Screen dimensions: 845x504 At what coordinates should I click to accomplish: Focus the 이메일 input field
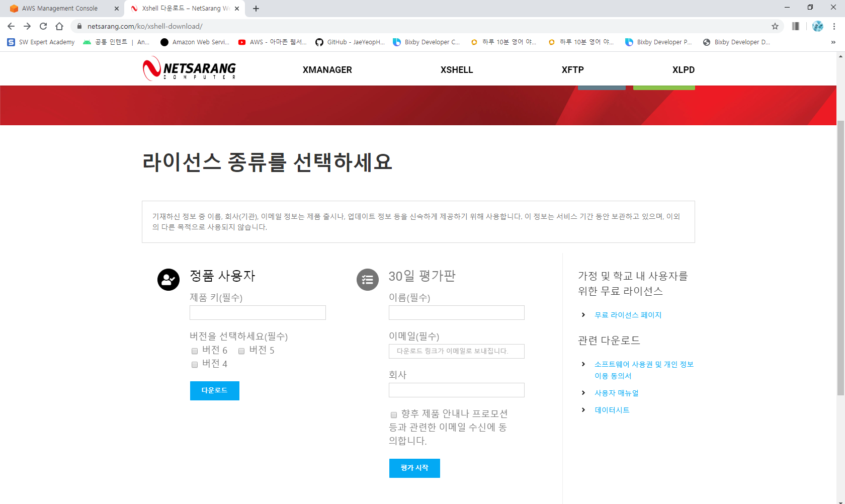tap(457, 351)
